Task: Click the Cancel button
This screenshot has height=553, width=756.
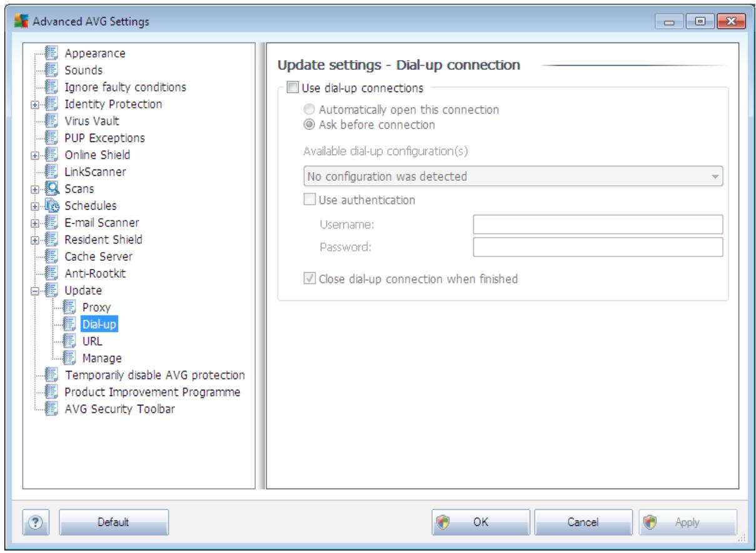Action: point(584,522)
